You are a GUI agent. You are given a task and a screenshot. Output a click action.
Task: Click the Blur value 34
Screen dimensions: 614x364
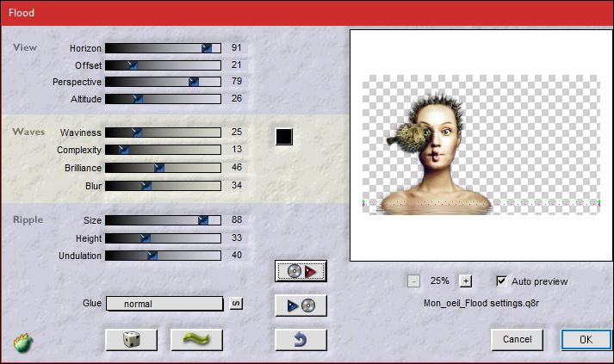[x=237, y=185]
